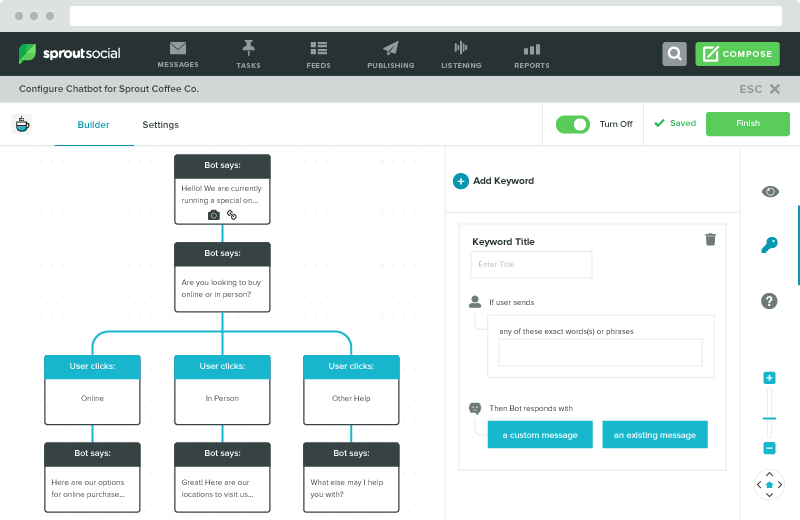Click the coffee cup profile icon

coord(22,124)
